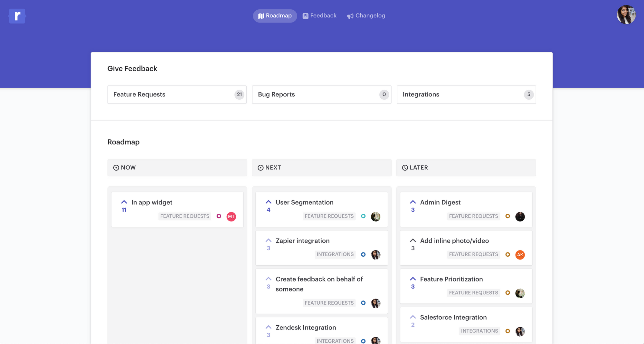Click the NOW column header
This screenshot has width=644, height=344.
pos(177,168)
